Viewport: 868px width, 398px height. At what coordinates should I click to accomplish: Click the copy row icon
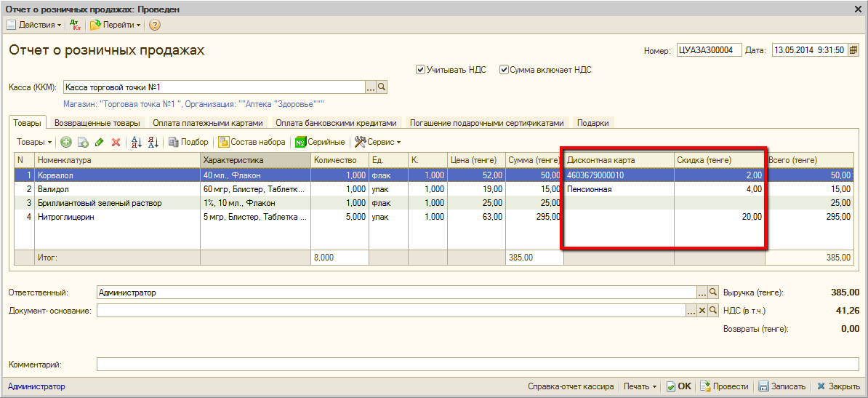tap(83, 142)
